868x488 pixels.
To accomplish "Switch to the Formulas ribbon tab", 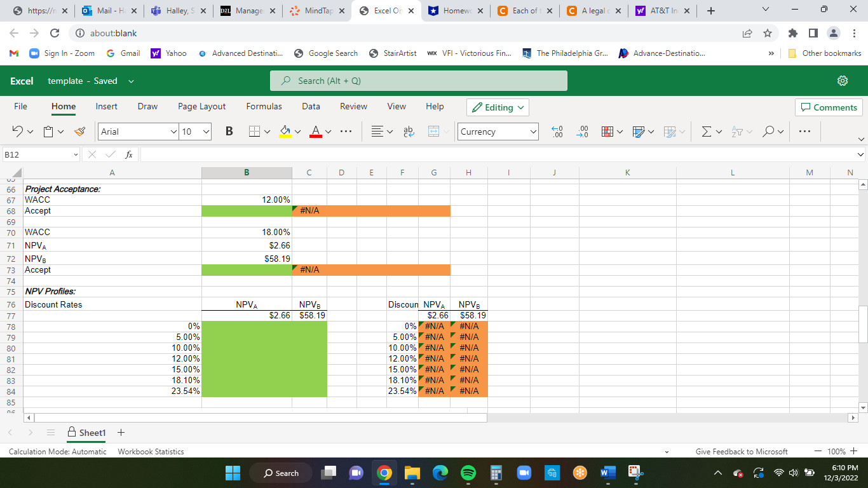I will pos(264,106).
